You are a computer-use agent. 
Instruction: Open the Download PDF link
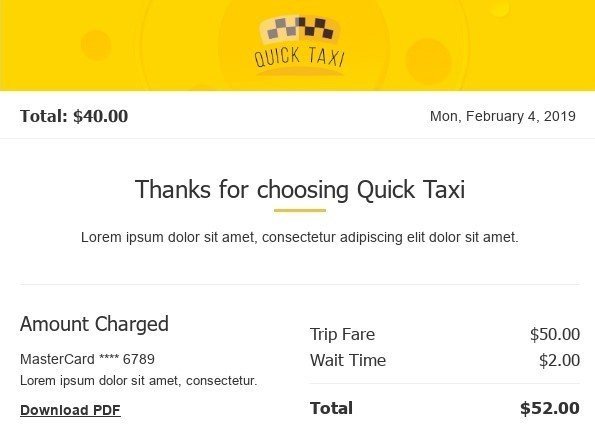[71, 410]
